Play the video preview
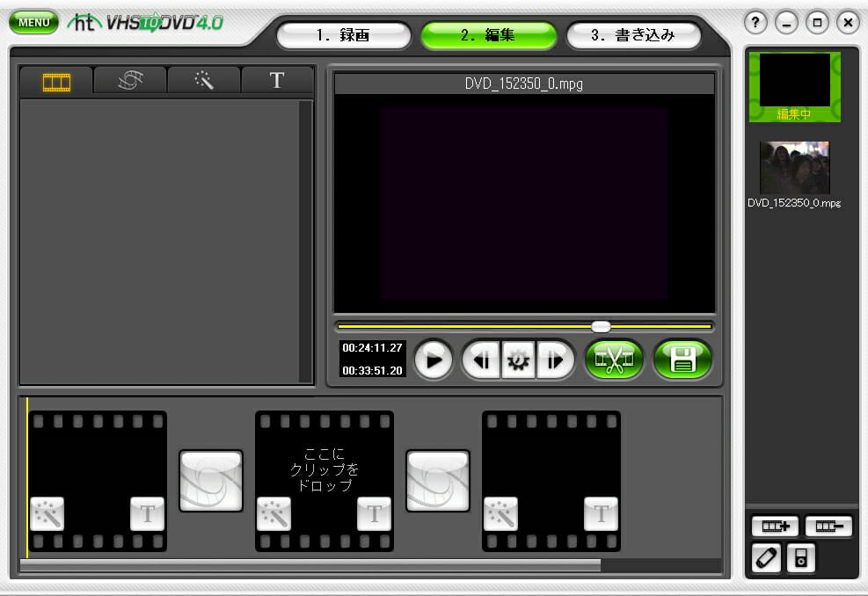This screenshot has height=596, width=868. coord(434,360)
